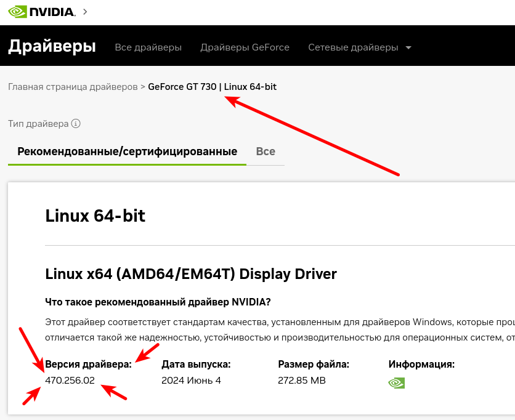Click the Главная страница драйверов breadcrumb
Viewport: 515px width, 420px height.
73,87
